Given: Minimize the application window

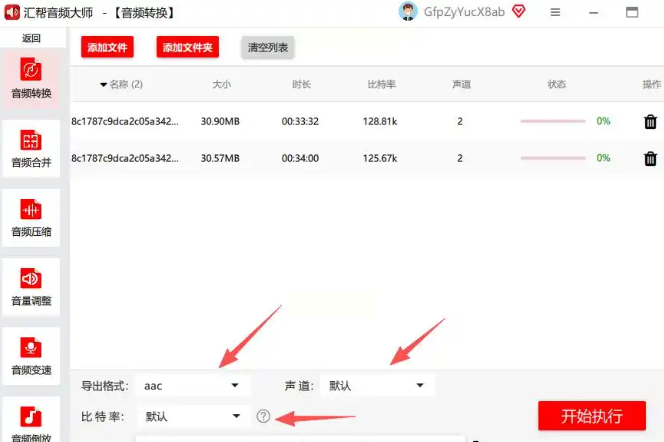Looking at the screenshot, I should point(594,13).
